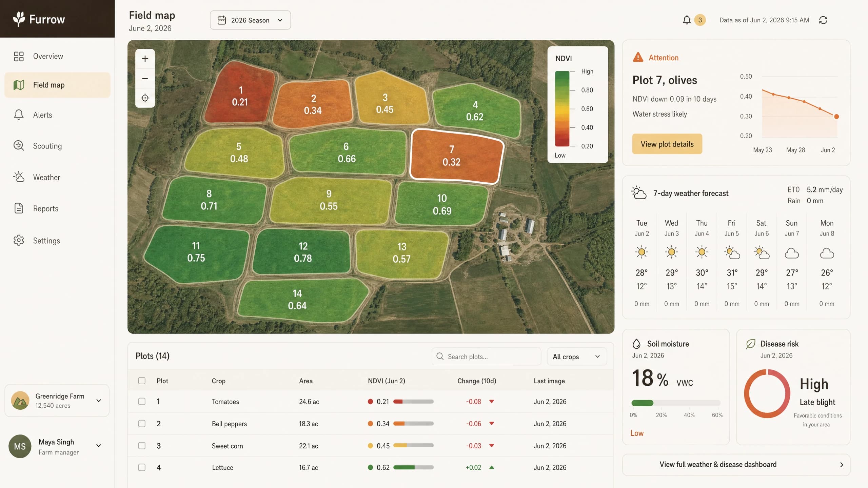Open Weather page from the sidebar
The image size is (868, 488).
tap(57, 177)
